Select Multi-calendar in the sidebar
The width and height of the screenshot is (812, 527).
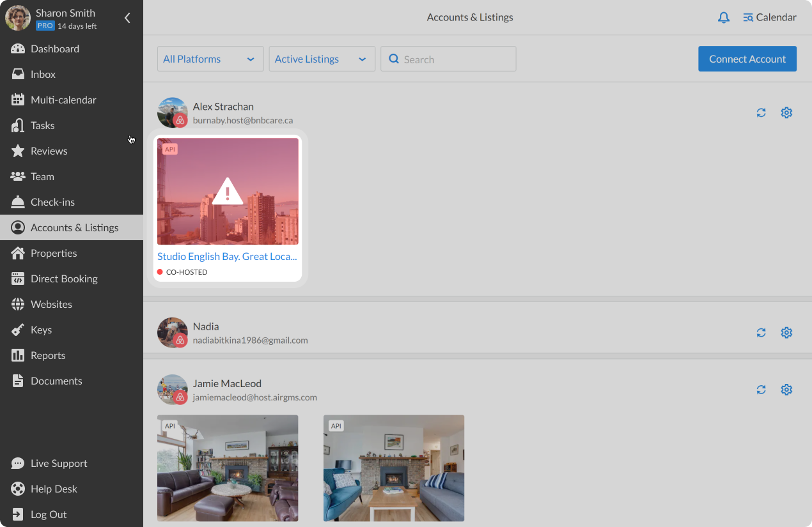[72, 100]
